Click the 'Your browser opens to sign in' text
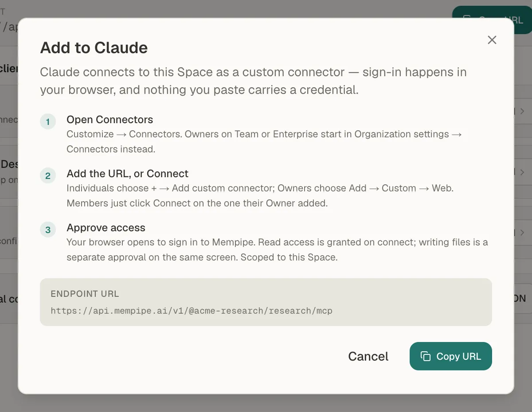The width and height of the screenshot is (532, 412). (x=277, y=249)
